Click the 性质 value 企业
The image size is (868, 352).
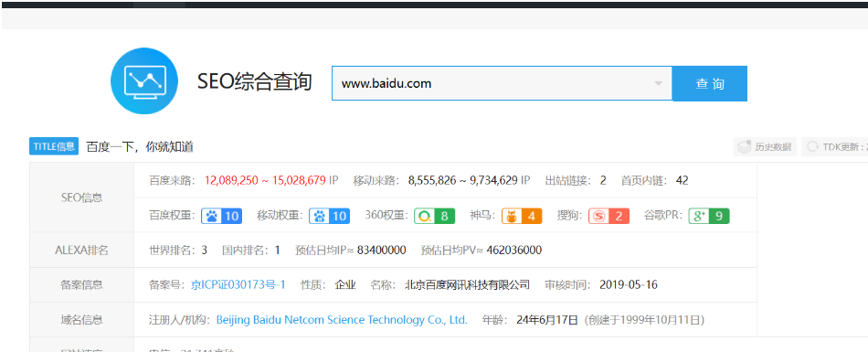(x=345, y=285)
